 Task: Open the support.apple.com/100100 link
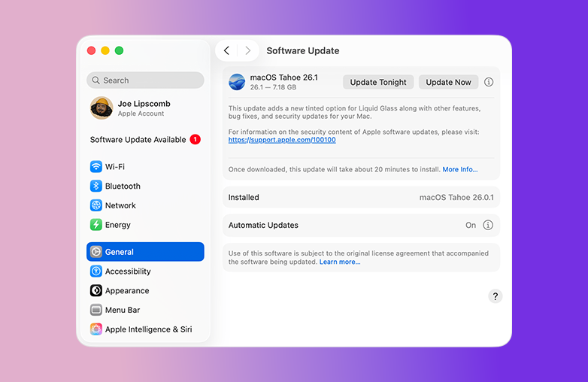pyautogui.click(x=282, y=140)
